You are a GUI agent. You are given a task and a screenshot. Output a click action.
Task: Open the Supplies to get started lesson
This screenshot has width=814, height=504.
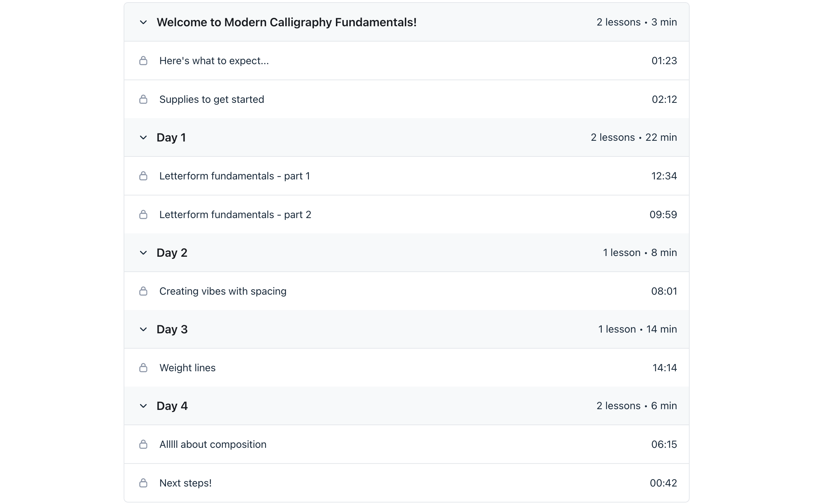click(x=212, y=99)
